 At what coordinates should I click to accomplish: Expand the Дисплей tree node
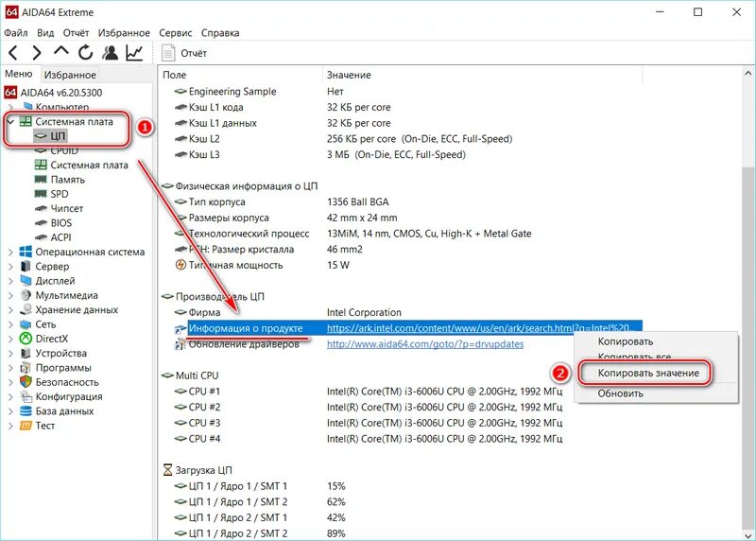10,281
